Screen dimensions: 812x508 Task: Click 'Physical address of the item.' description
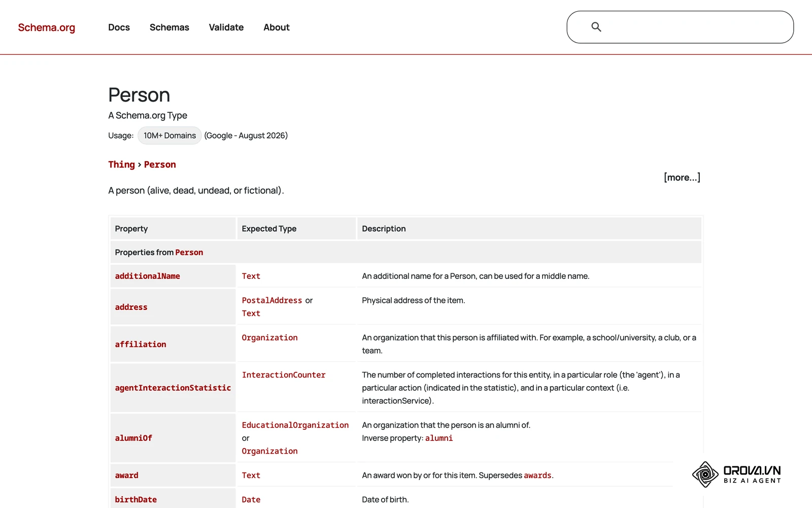tap(414, 301)
